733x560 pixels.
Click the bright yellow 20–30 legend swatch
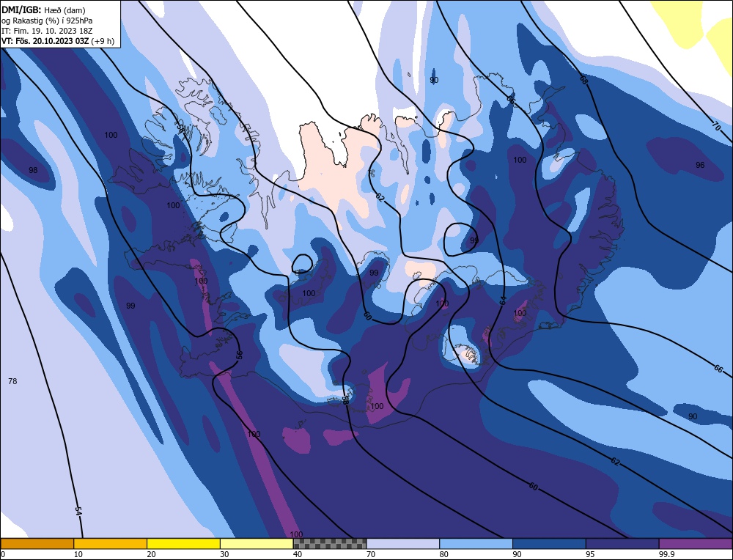pos(183,543)
